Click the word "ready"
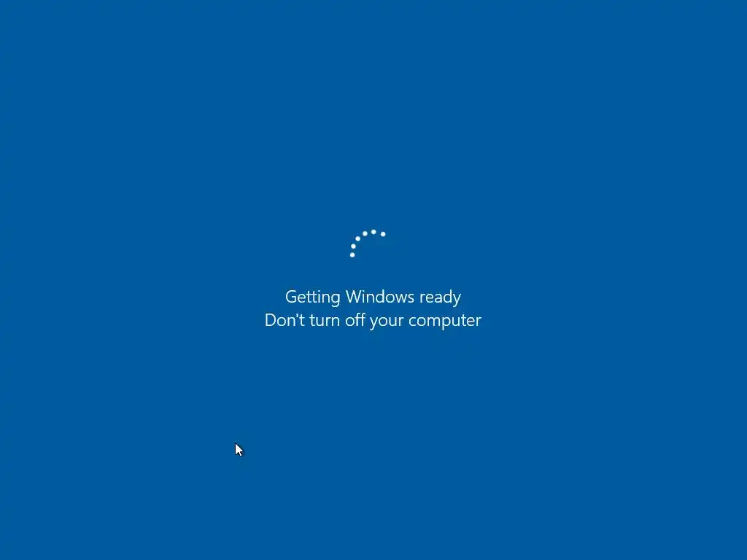 pos(440,297)
